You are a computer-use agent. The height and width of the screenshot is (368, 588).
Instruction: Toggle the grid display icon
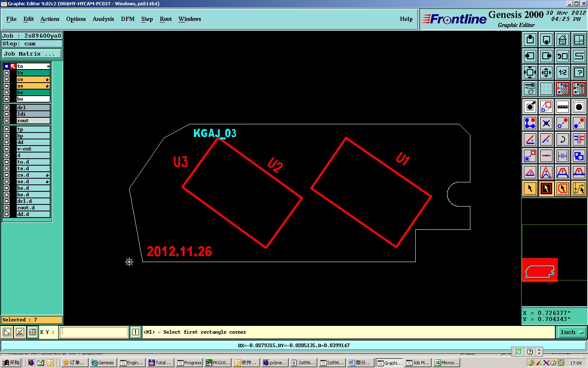(x=546, y=89)
